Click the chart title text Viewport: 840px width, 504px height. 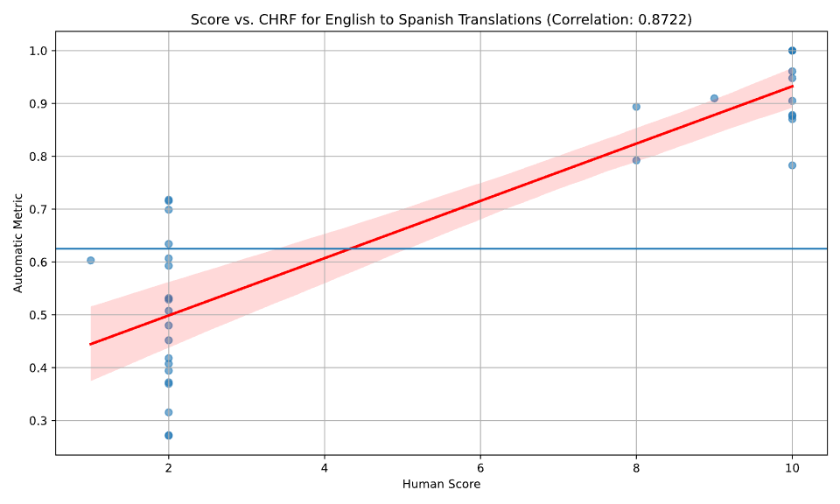tap(441, 19)
